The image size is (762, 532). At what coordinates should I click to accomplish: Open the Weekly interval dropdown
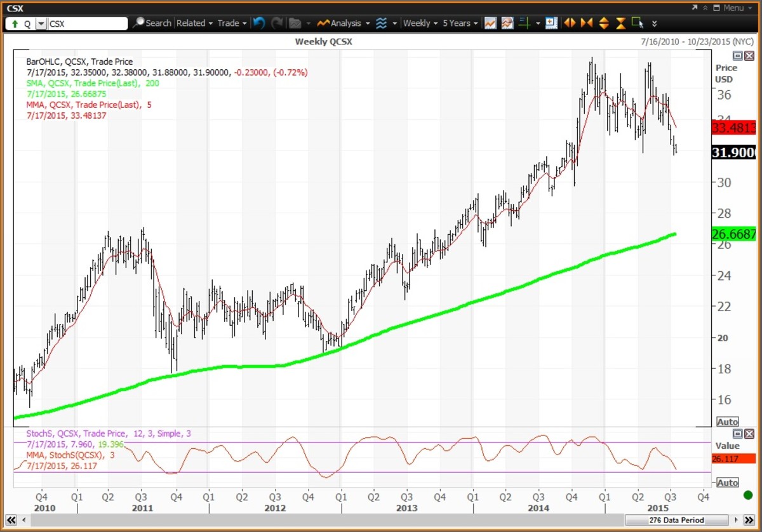(420, 23)
